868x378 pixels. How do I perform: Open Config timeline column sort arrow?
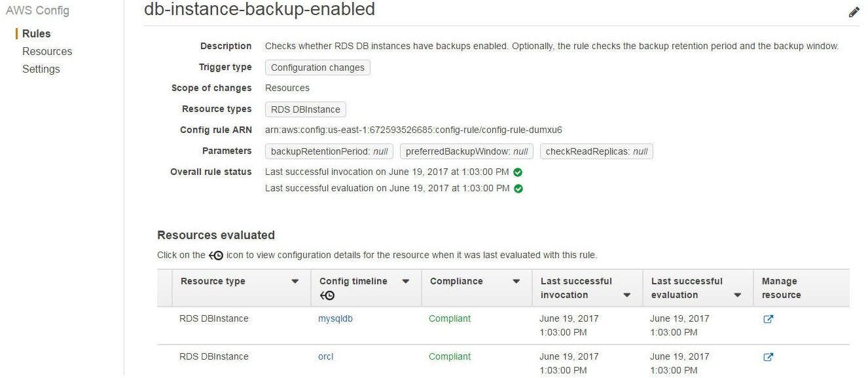click(406, 282)
